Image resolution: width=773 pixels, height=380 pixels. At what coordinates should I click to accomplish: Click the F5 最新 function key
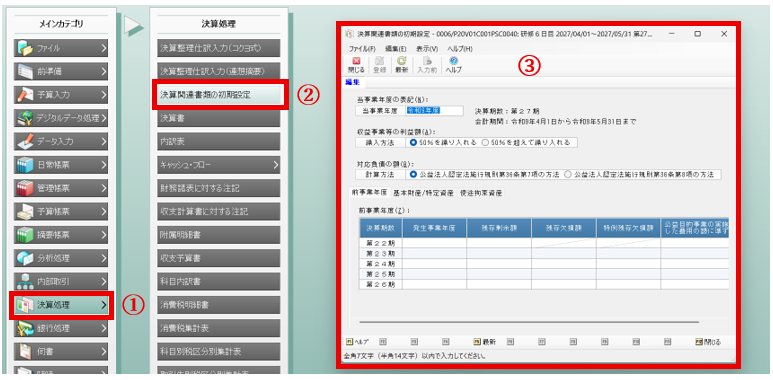pyautogui.click(x=485, y=342)
